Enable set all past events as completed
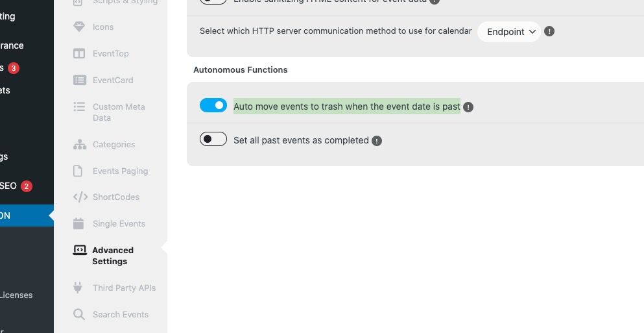This screenshot has width=644, height=333. tap(213, 139)
